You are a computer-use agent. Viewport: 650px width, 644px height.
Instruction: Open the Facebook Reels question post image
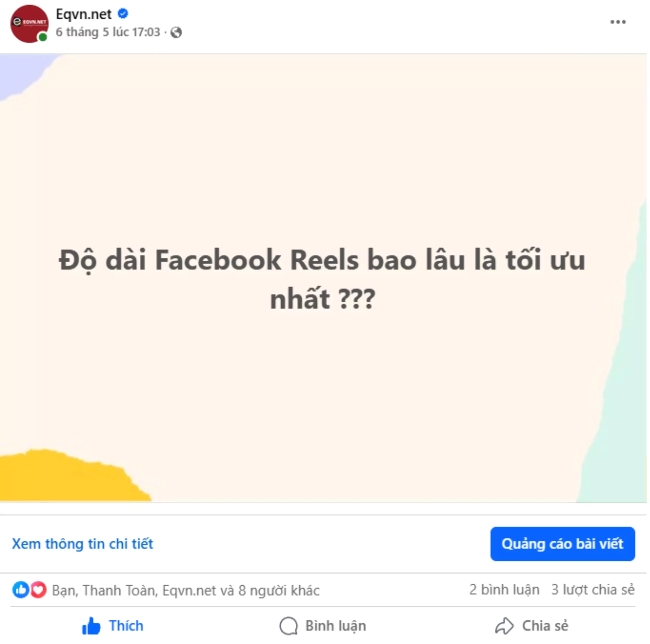323,278
